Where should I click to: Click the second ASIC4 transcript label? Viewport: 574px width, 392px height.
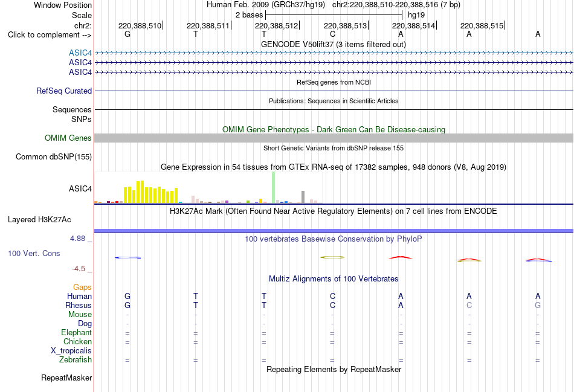point(80,63)
